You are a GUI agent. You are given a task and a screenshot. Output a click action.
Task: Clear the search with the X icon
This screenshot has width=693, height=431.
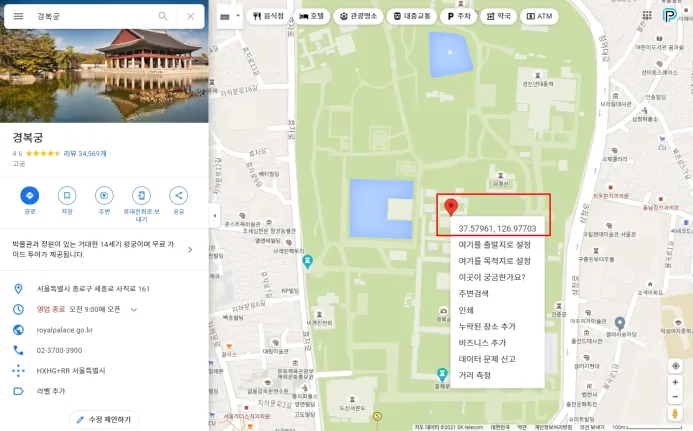tap(190, 16)
